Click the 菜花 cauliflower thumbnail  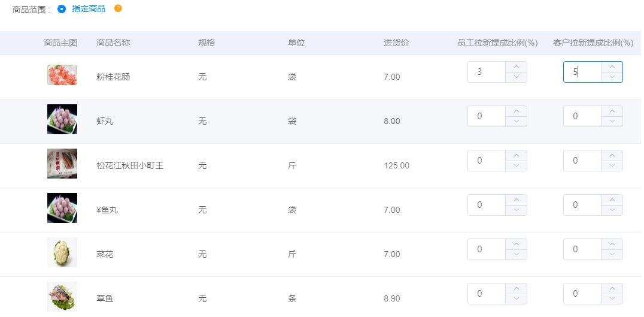(62, 252)
